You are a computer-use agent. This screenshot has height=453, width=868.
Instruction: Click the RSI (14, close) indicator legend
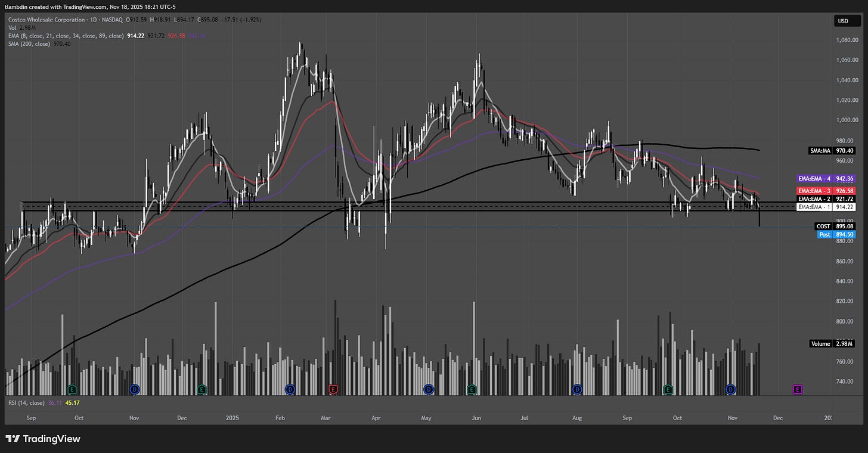[26, 402]
